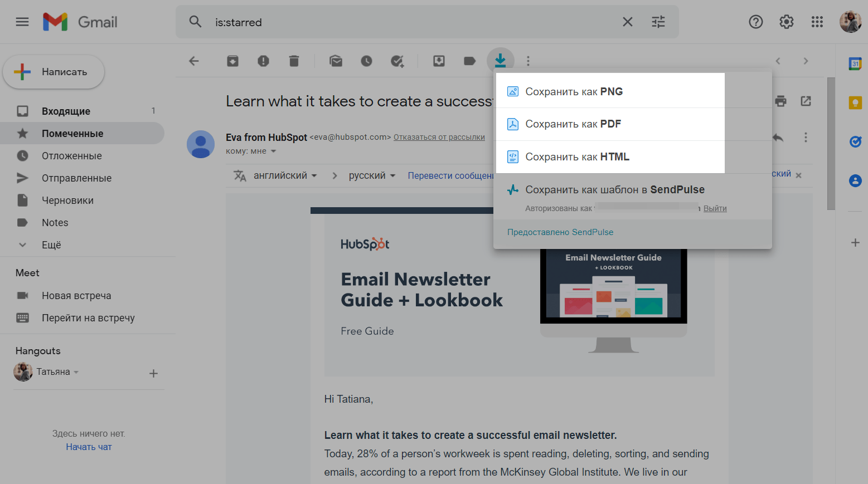Report this email as spam
This screenshot has width=868, height=484.
tap(264, 61)
